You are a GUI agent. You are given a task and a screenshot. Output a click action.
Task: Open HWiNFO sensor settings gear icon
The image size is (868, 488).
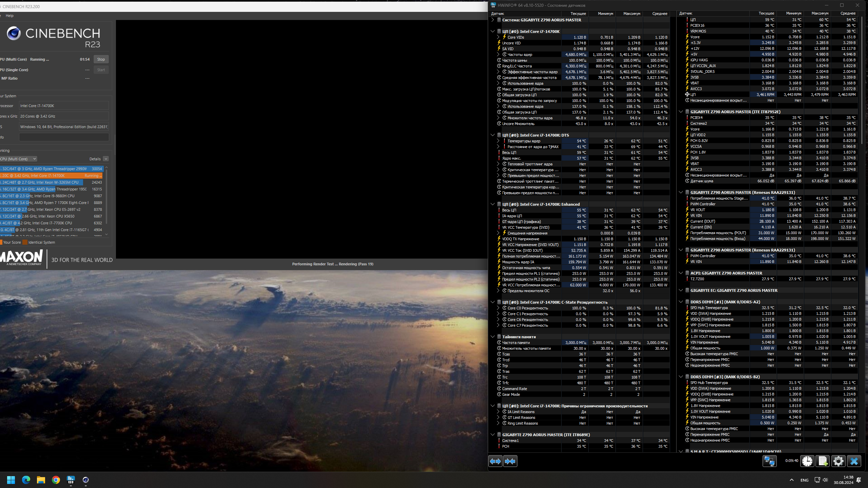click(838, 461)
